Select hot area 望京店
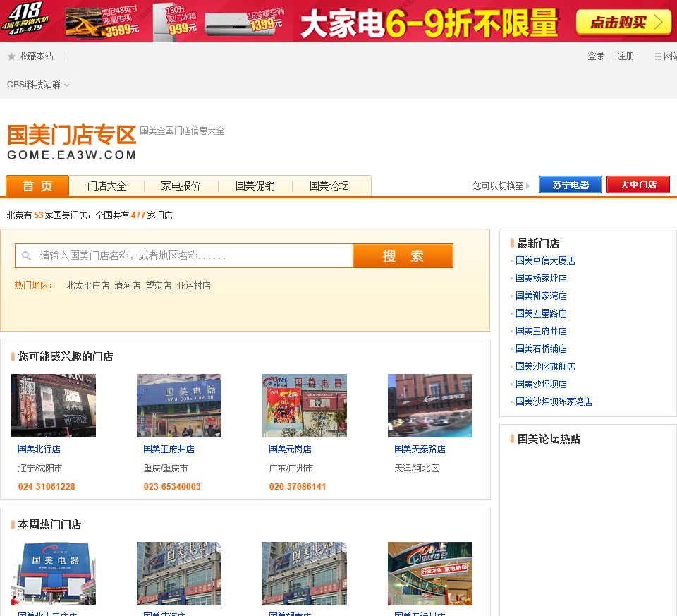The image size is (677, 616). pos(159,286)
